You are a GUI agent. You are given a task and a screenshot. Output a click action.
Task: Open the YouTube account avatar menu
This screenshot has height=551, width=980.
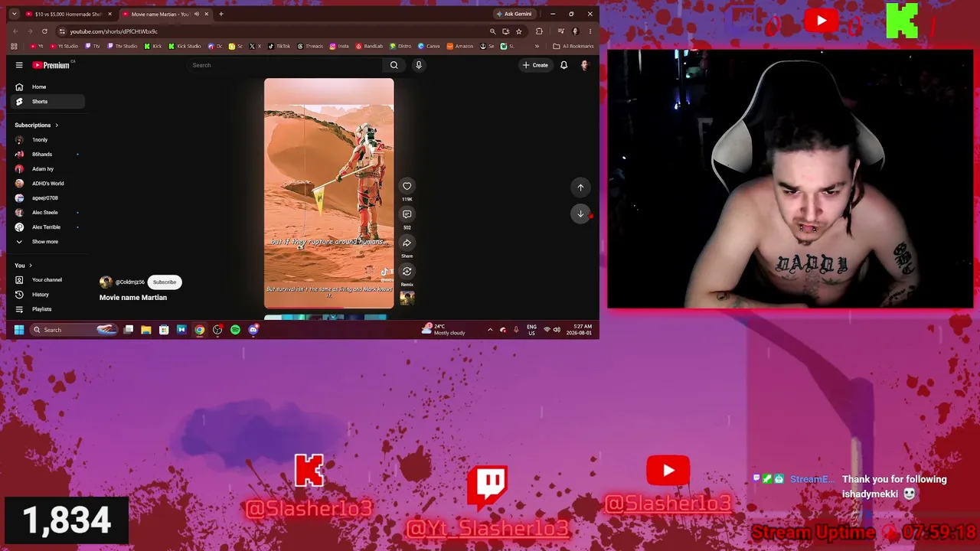click(x=584, y=65)
